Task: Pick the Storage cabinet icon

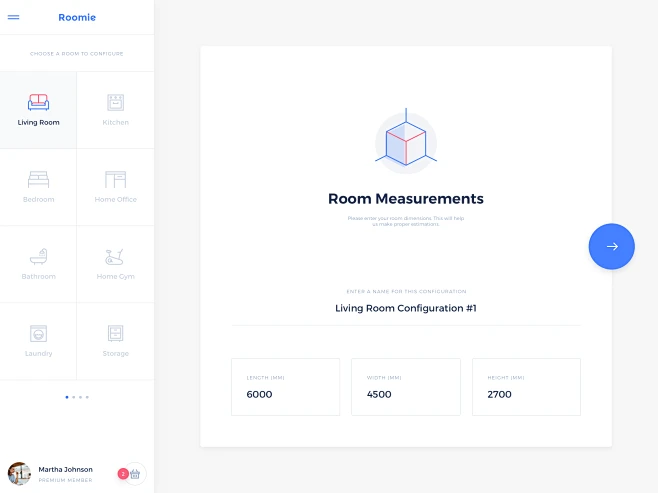Action: pos(115,334)
